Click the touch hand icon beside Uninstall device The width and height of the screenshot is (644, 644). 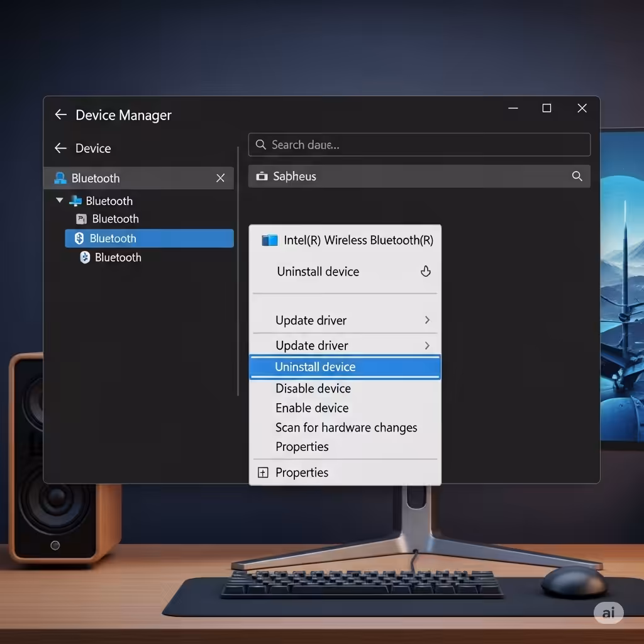point(426,271)
